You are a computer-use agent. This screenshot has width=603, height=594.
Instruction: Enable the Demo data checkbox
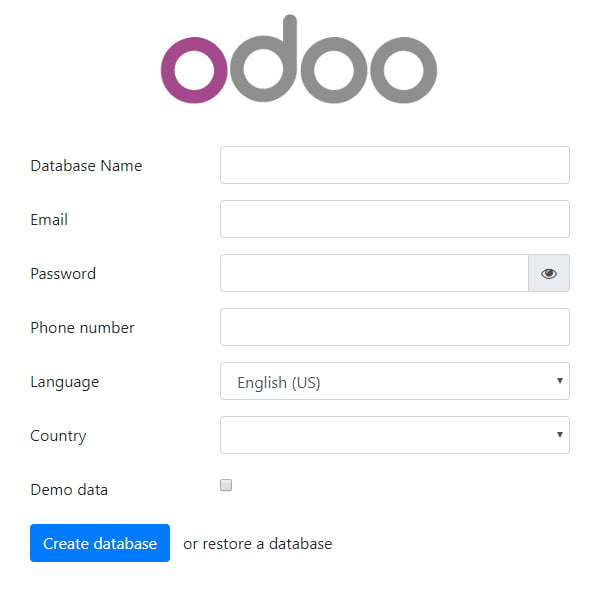tap(226, 485)
